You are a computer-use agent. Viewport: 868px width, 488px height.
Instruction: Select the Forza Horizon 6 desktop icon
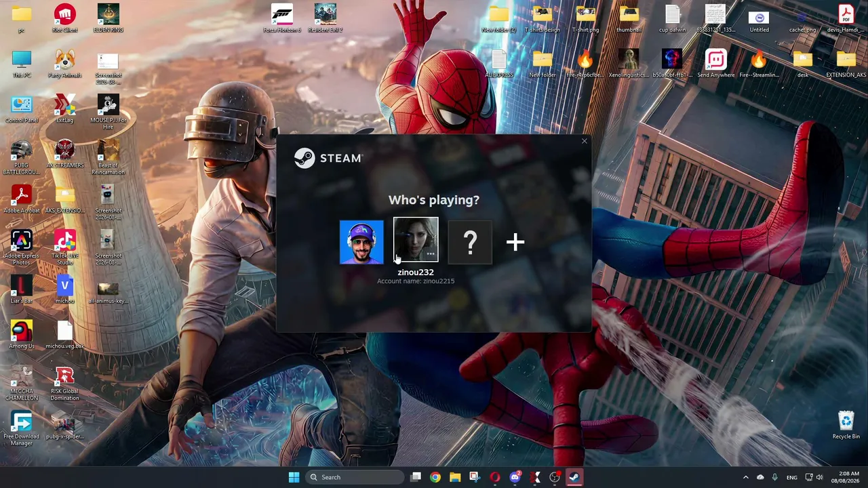point(282,18)
